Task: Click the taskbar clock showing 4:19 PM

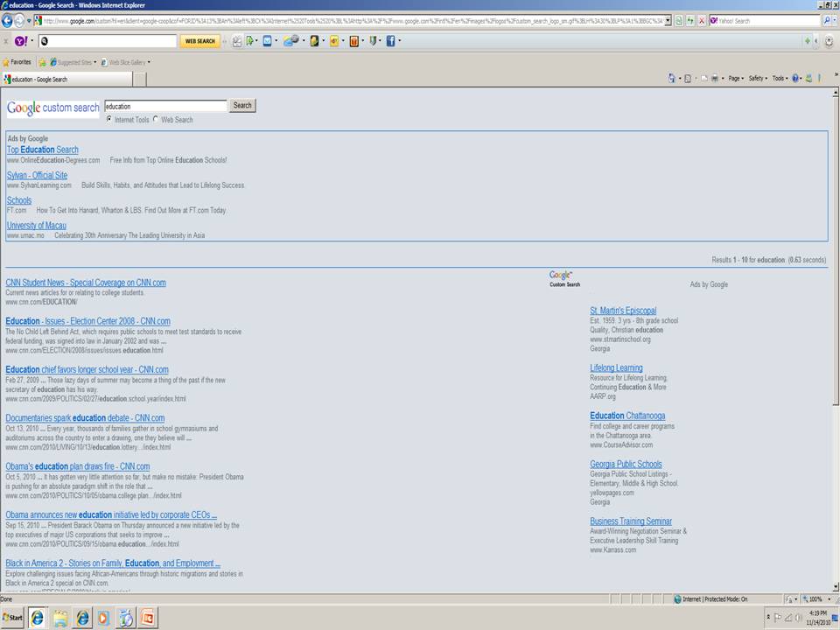Action: (x=818, y=618)
